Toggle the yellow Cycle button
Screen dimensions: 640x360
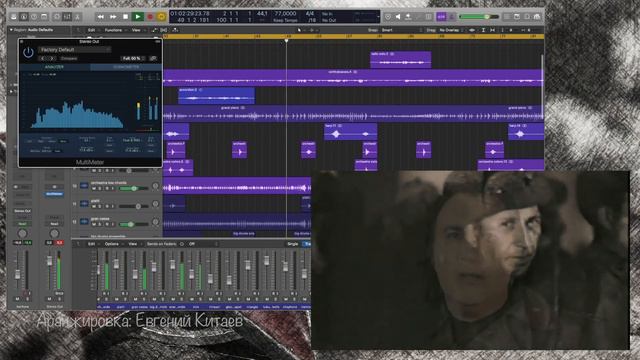coord(161,17)
